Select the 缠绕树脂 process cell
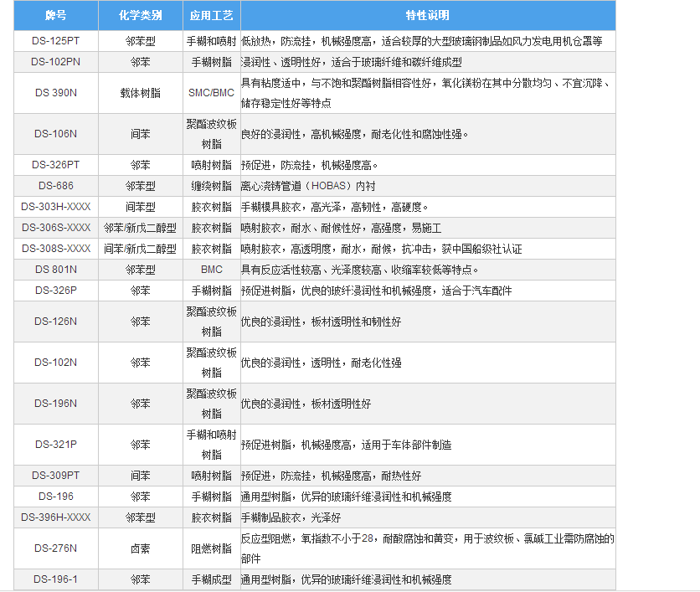 (x=211, y=186)
